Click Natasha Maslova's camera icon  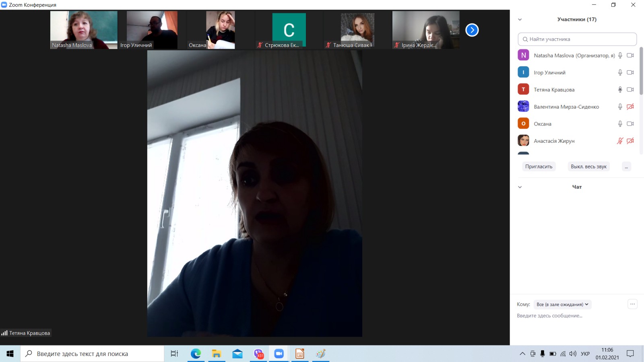pyautogui.click(x=630, y=56)
